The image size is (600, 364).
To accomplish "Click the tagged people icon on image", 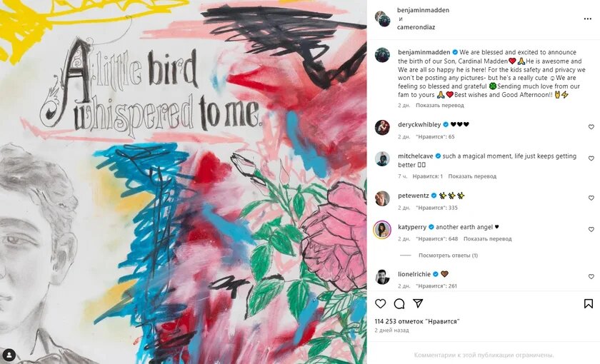I will tap(9, 355).
